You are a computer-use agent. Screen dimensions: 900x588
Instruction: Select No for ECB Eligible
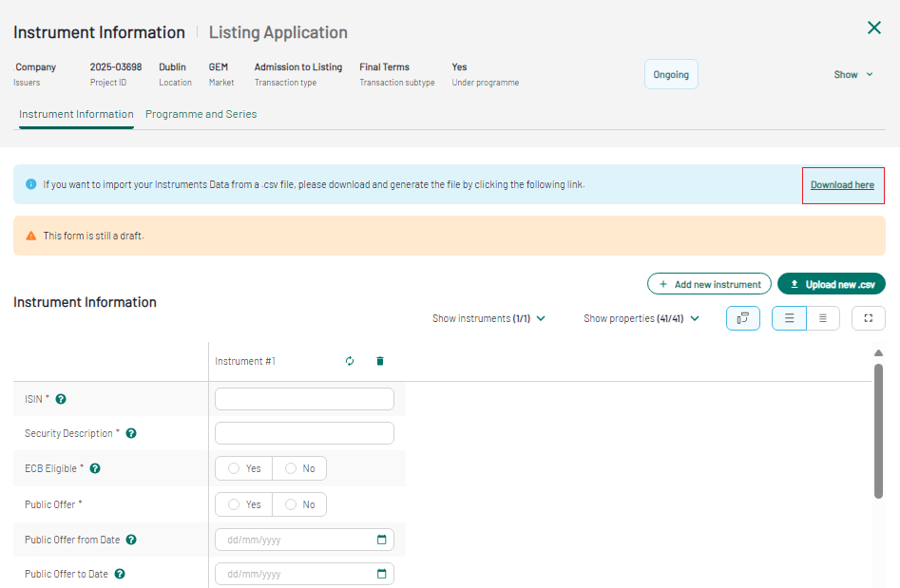(x=299, y=468)
